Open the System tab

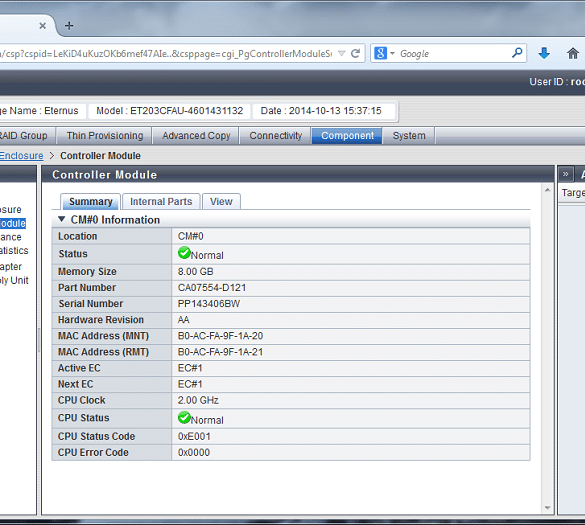click(x=409, y=135)
